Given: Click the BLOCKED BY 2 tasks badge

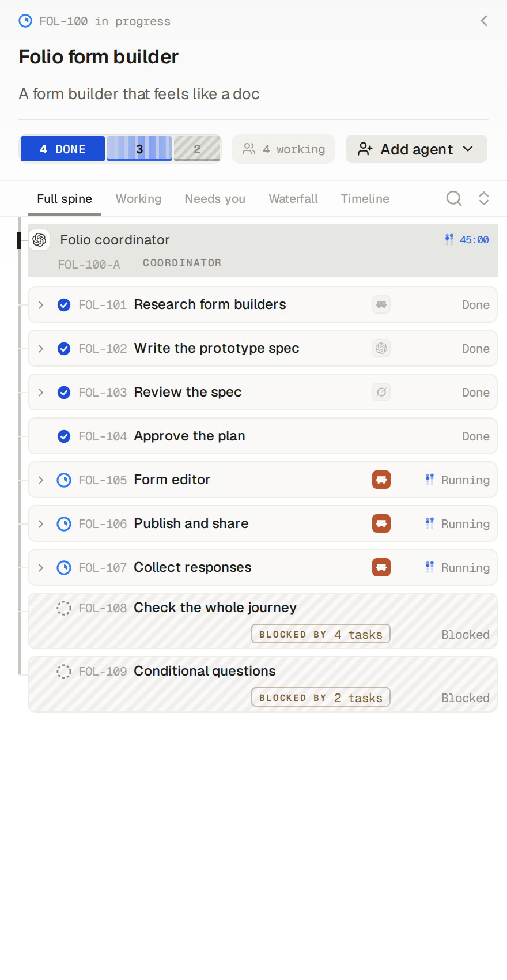Looking at the screenshot, I should coord(321,698).
